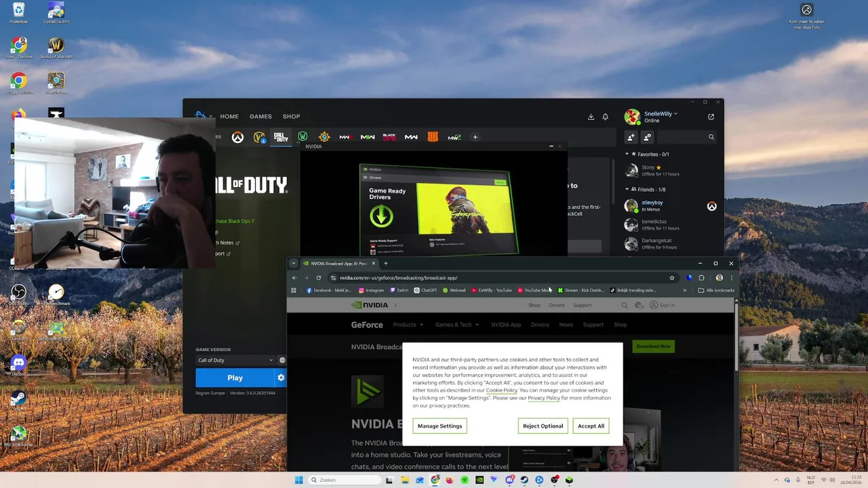The height and width of the screenshot is (488, 868).
Task: Click Reject Optional in the cookie dialog
Action: [542, 426]
